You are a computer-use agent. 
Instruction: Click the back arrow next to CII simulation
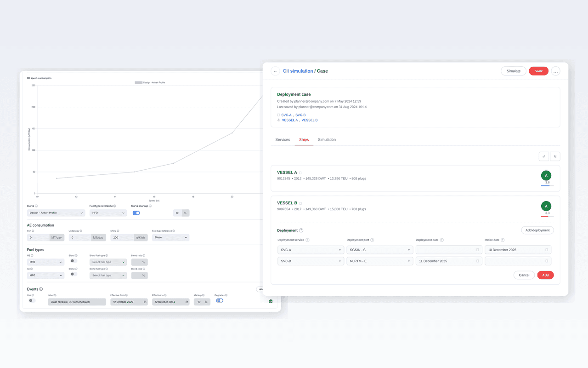point(275,71)
